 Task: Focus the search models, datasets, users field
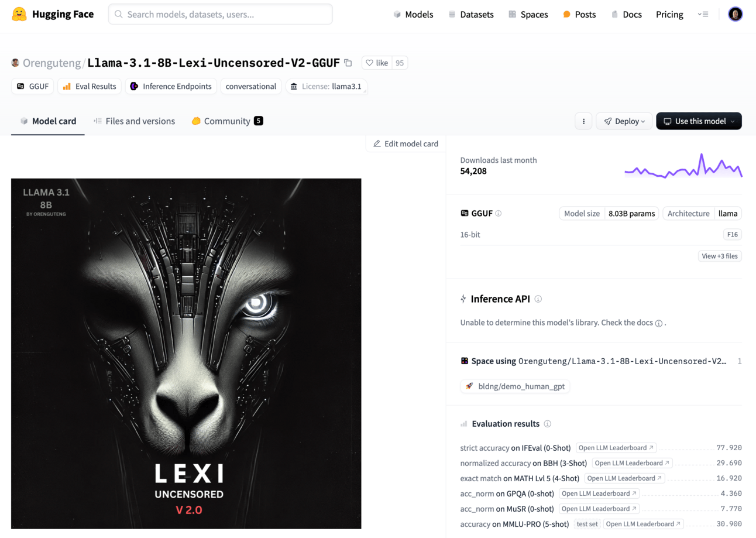[221, 14]
